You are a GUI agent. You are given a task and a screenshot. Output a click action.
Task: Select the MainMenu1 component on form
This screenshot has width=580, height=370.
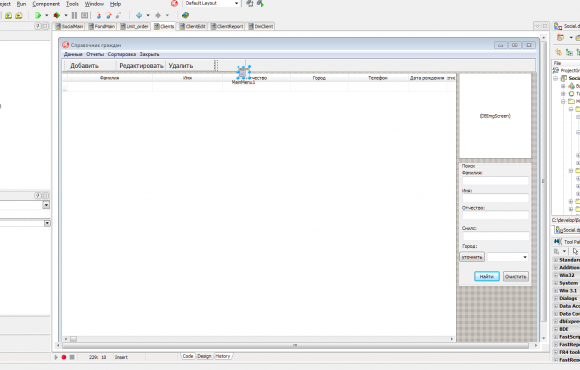point(243,73)
